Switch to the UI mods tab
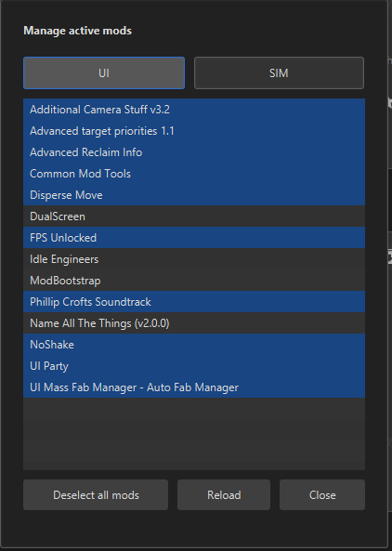 pyautogui.click(x=104, y=73)
